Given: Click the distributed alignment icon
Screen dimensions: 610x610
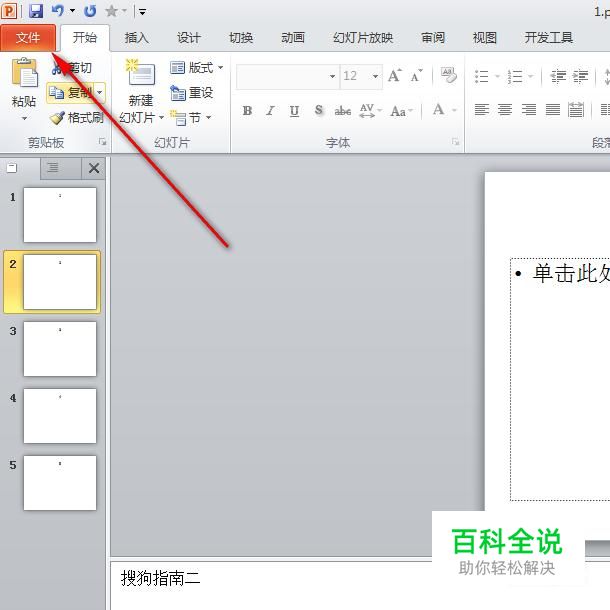Looking at the screenshot, I should point(576,110).
